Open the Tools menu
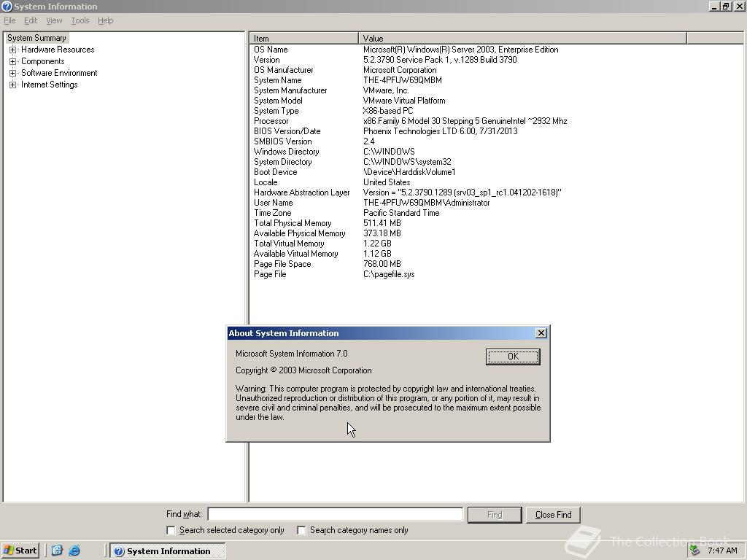747x560 pixels. 80,20
